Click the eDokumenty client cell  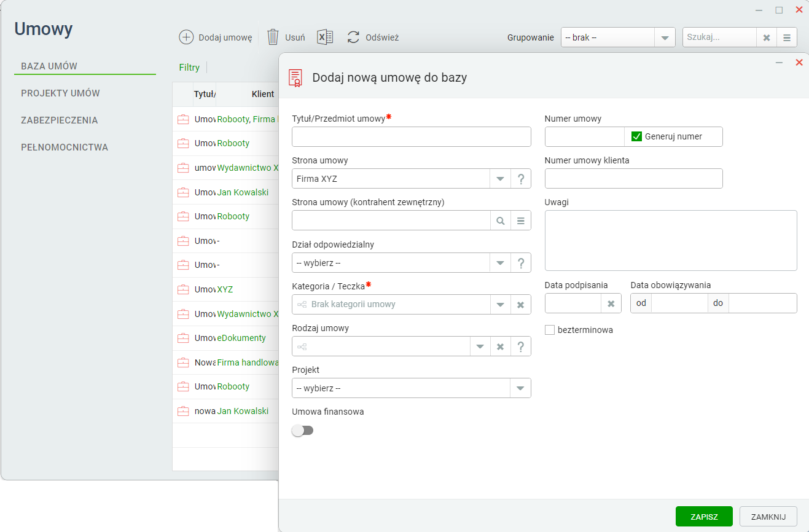[x=241, y=338]
